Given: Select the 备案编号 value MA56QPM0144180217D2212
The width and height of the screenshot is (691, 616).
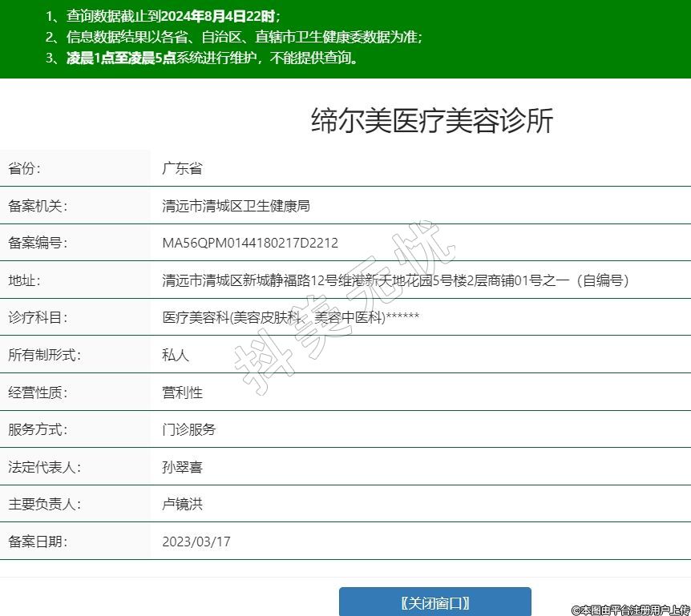Looking at the screenshot, I should (x=249, y=244).
